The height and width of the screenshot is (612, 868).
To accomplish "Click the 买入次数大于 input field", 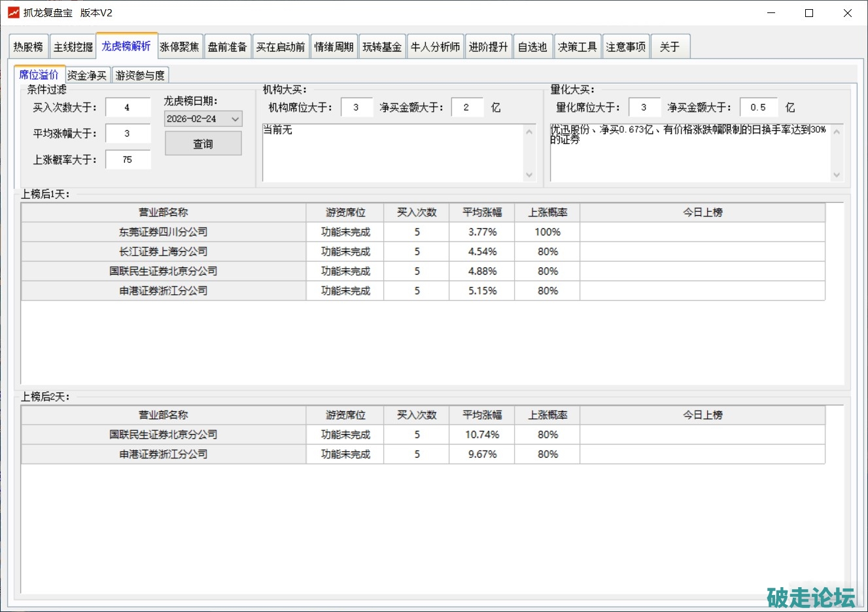I will (128, 107).
